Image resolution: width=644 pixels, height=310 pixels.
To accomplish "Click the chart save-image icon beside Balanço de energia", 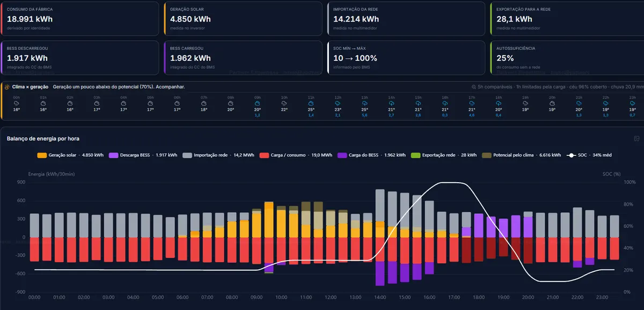I will [x=636, y=139].
